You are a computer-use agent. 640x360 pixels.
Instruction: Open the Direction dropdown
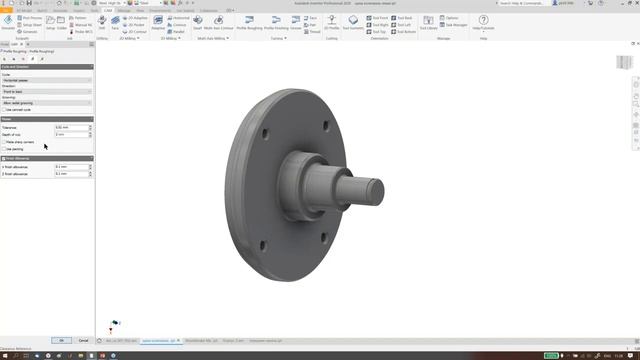[x=47, y=91]
